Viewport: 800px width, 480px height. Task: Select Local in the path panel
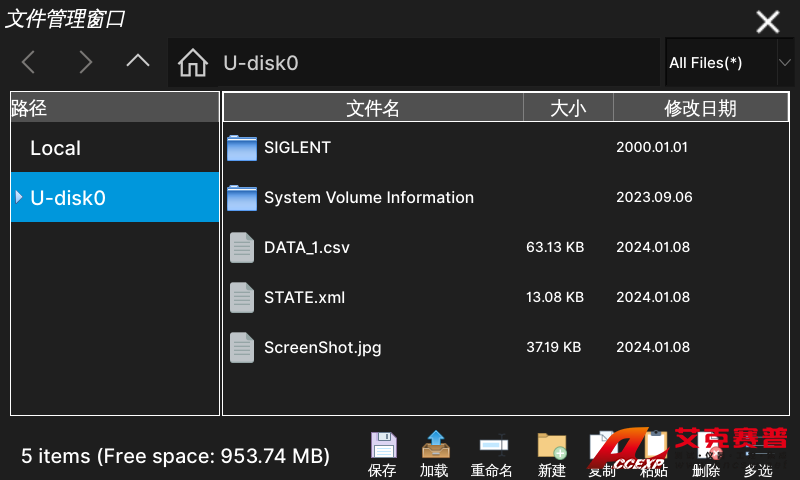point(56,148)
